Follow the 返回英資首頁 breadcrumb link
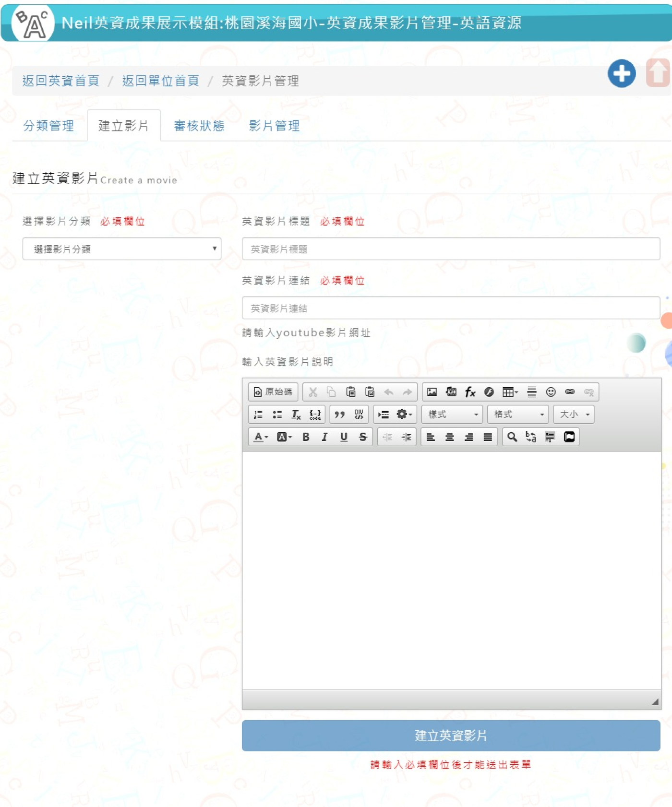This screenshot has height=807, width=672. (x=60, y=81)
